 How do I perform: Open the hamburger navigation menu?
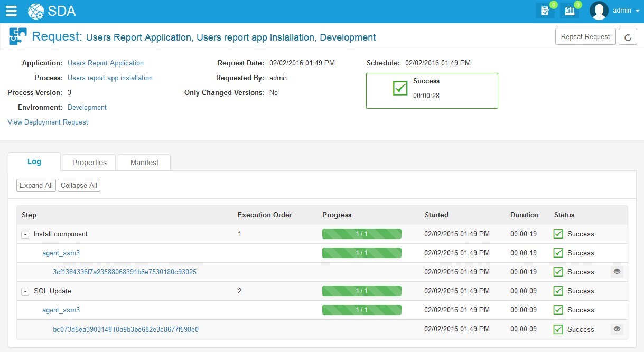pyautogui.click(x=11, y=11)
